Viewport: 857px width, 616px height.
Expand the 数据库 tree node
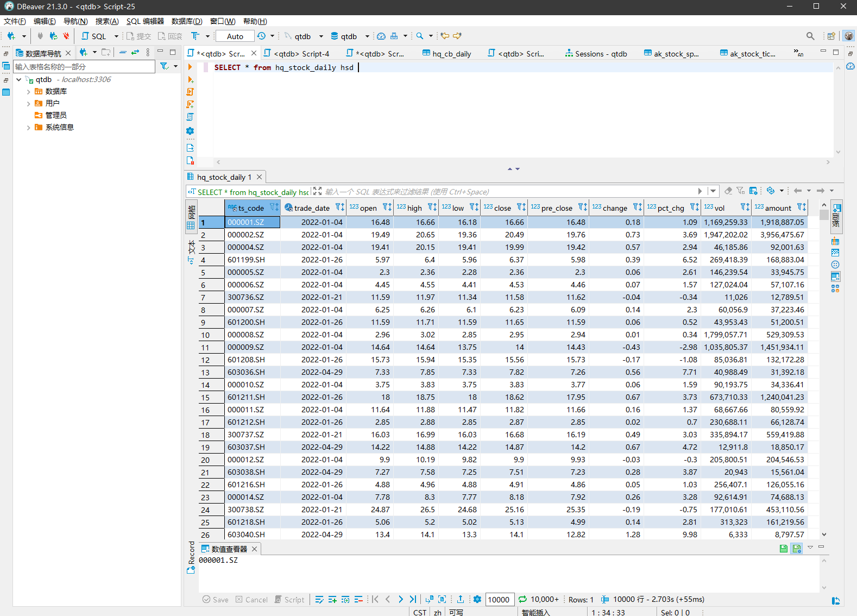tap(28, 92)
